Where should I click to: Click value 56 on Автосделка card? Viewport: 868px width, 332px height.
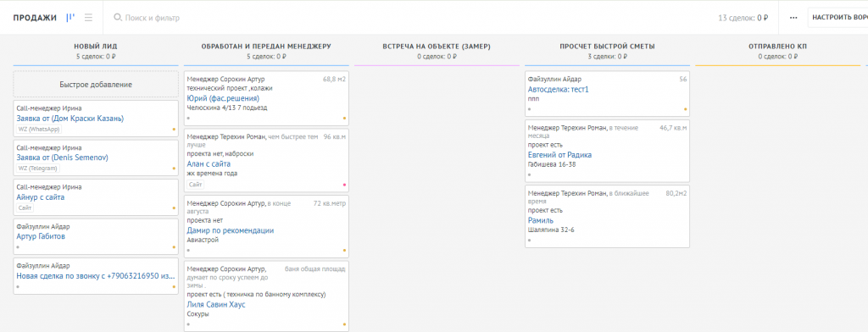[x=683, y=79]
